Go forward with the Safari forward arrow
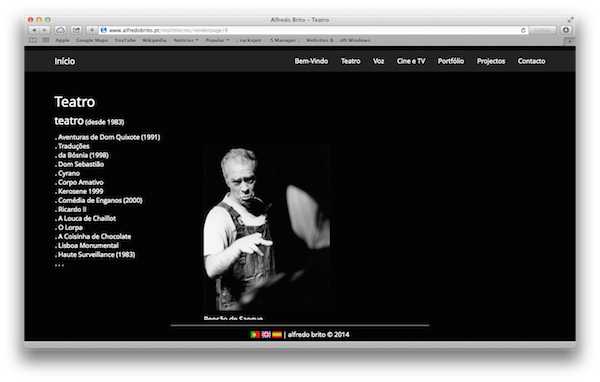This screenshot has height=382, width=600. coord(45,30)
